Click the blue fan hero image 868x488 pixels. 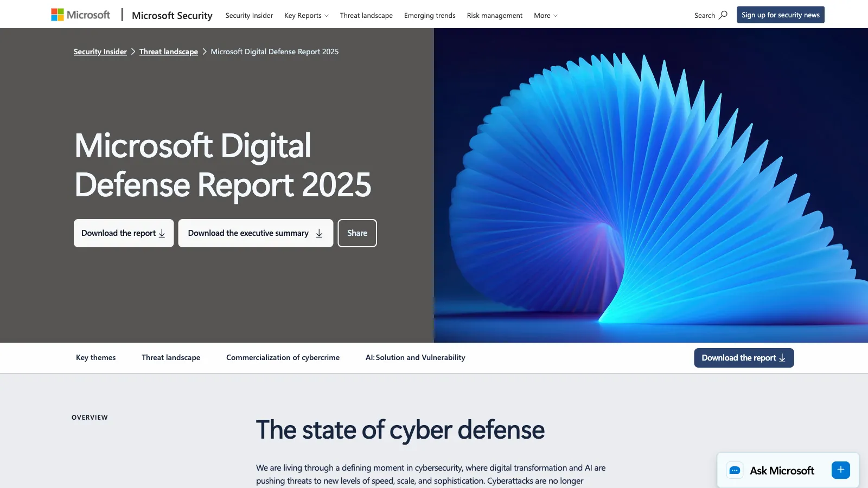[651, 185]
